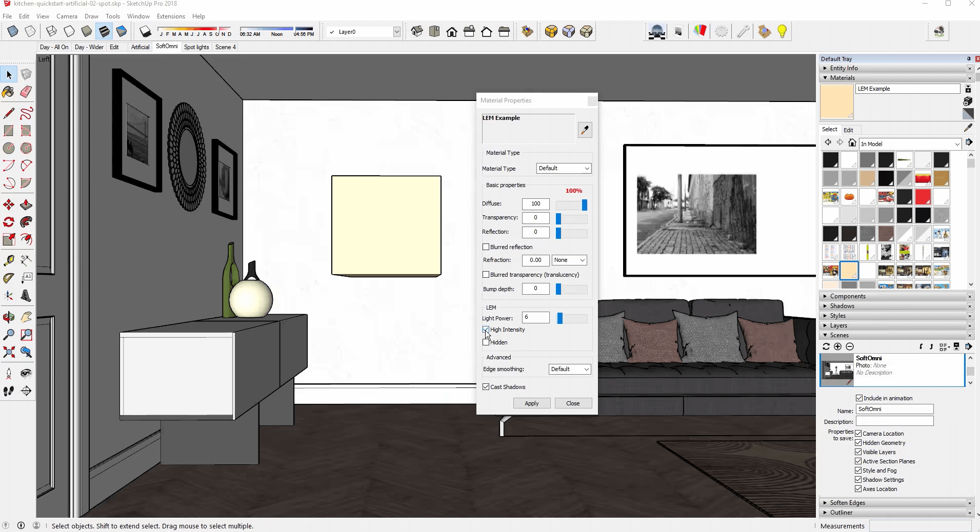Select the Walk footprints tool

coord(9,391)
